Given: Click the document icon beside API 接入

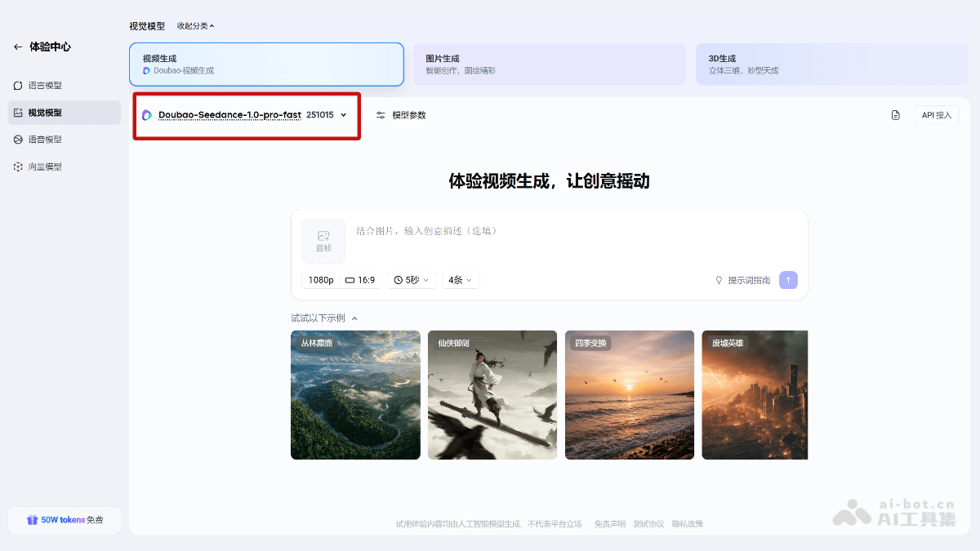Looking at the screenshot, I should (895, 115).
